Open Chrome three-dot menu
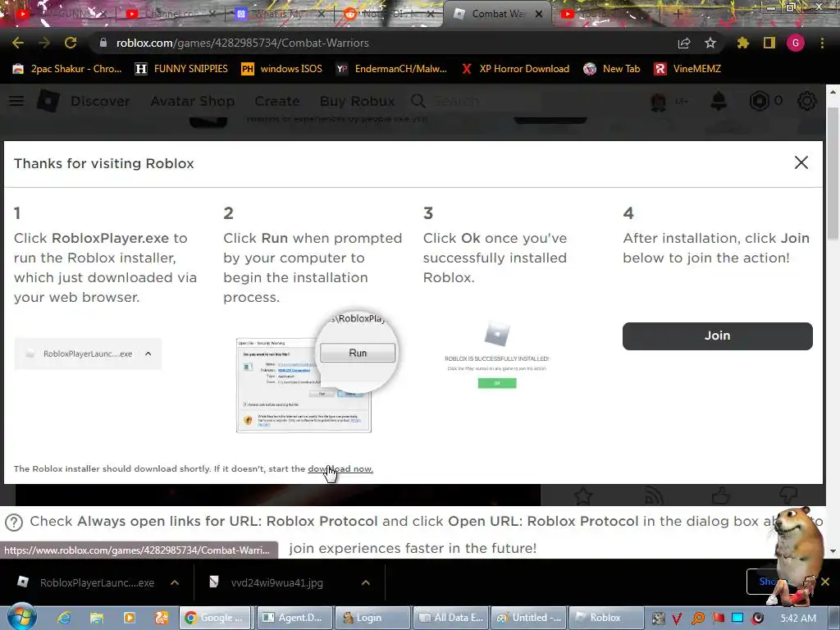Image resolution: width=840 pixels, height=630 pixels. tap(822, 43)
